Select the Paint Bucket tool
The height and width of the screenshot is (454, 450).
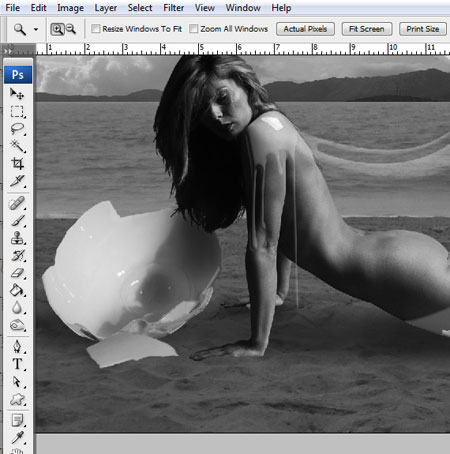click(x=17, y=290)
